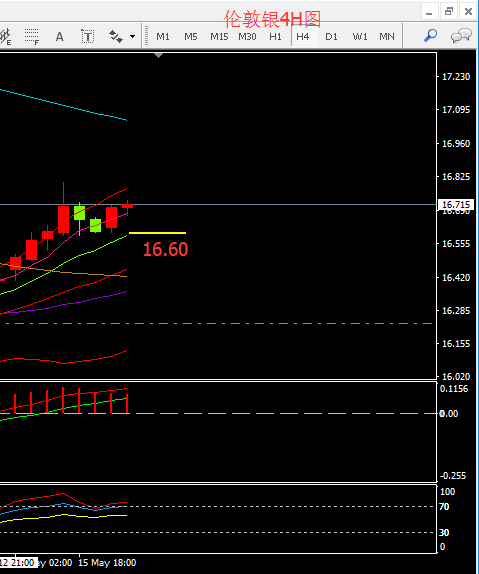Image resolution: width=479 pixels, height=574 pixels.
Task: Switch chart to M15 timeframe
Action: coord(219,37)
